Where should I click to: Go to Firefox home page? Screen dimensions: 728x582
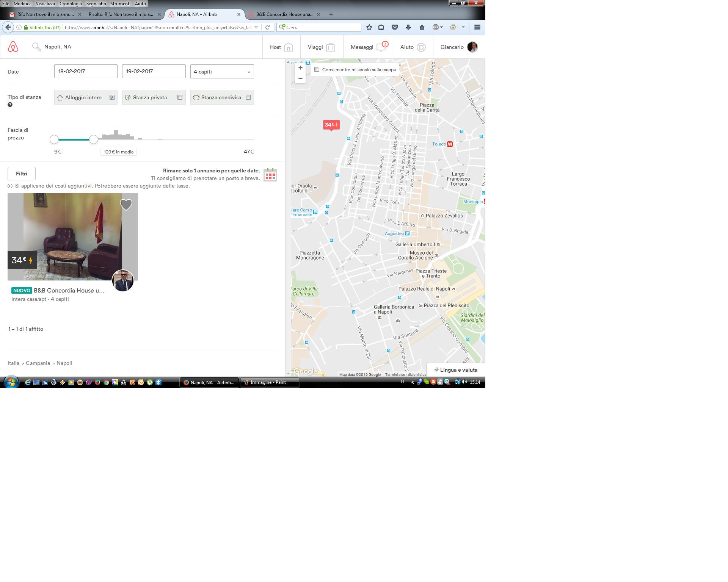coord(422,27)
